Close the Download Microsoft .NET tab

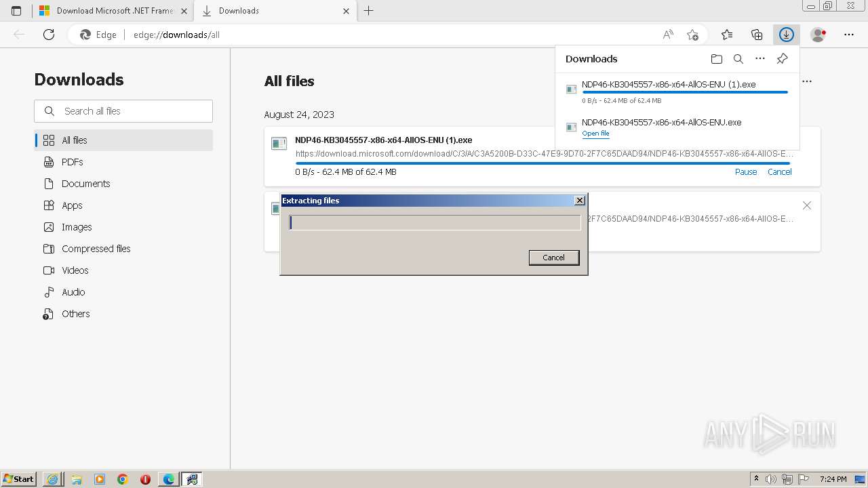coord(184,11)
